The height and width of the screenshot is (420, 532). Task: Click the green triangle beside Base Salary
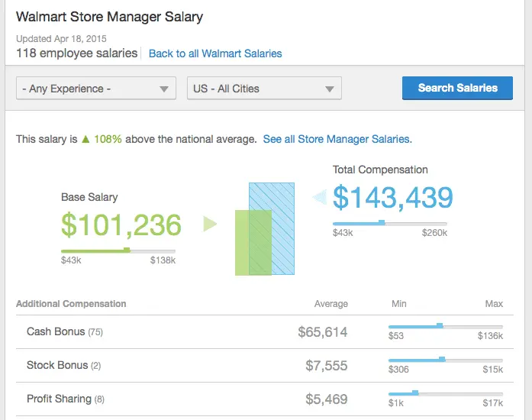tap(210, 224)
